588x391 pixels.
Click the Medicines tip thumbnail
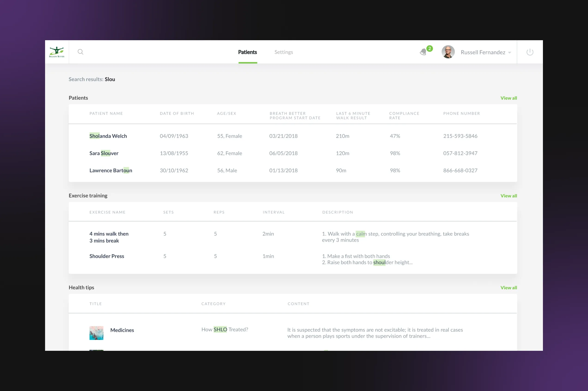click(x=96, y=333)
